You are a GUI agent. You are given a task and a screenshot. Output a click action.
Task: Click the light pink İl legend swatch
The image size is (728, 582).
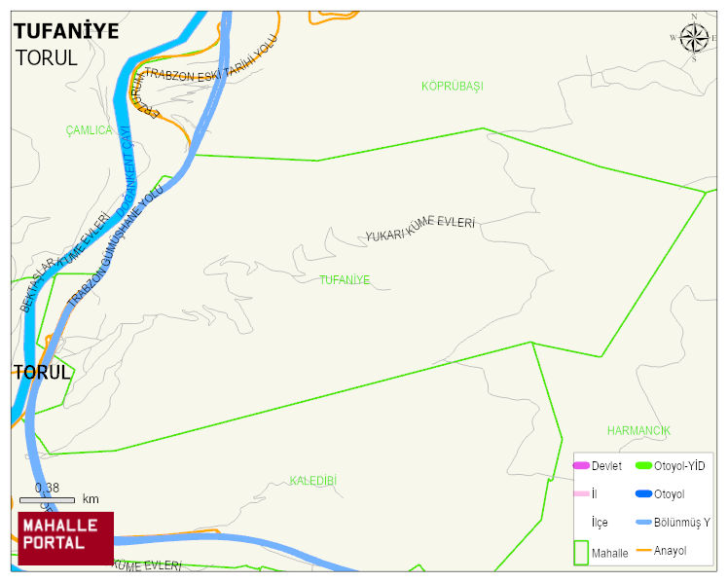[x=581, y=494]
